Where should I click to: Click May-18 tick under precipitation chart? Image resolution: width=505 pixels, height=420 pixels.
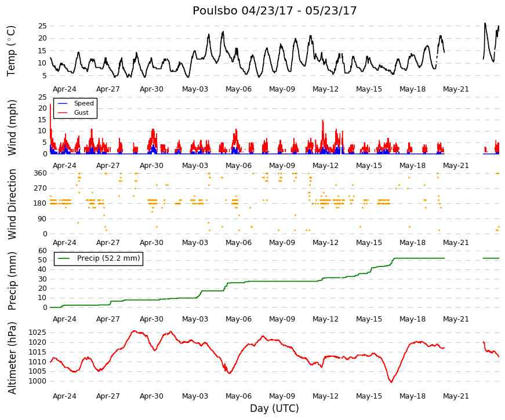pyautogui.click(x=412, y=319)
